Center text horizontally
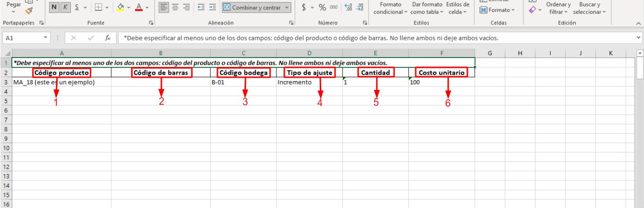 tap(176, 7)
